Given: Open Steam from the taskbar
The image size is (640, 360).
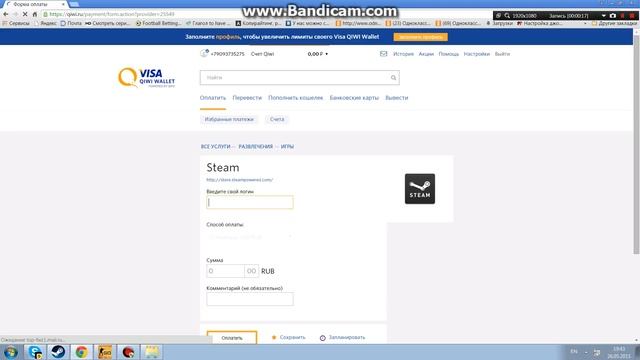Looking at the screenshot, I should [58, 352].
